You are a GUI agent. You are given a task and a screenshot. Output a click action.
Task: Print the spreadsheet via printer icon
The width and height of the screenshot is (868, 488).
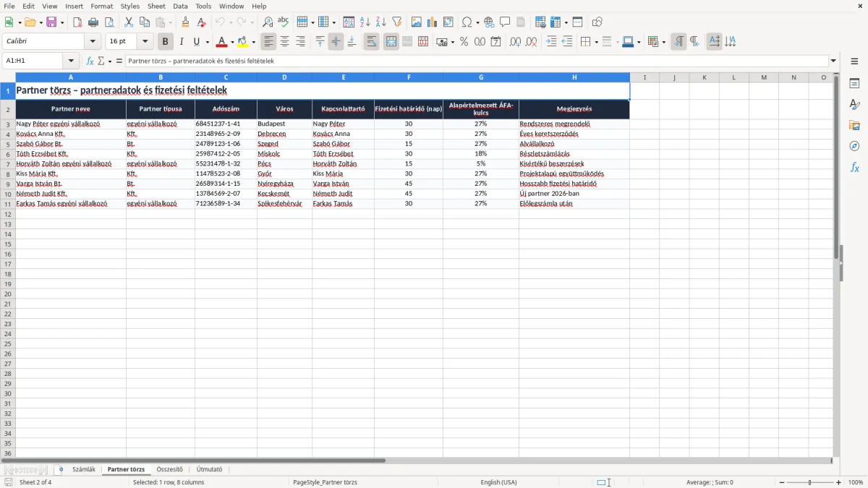(x=93, y=22)
